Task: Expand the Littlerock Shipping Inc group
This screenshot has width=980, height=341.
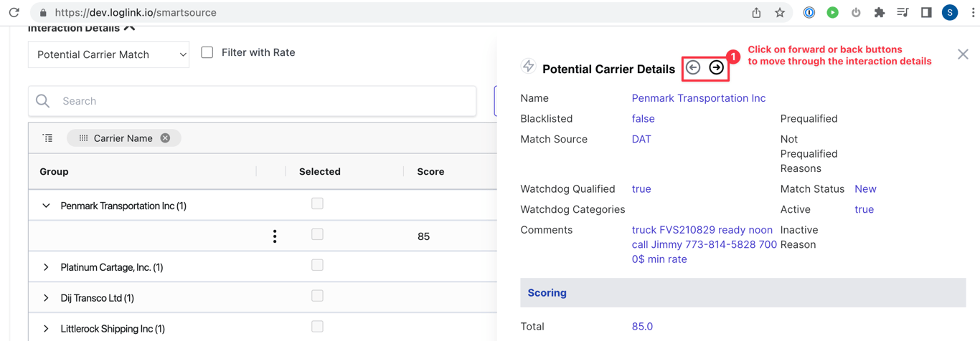Action: (46, 329)
